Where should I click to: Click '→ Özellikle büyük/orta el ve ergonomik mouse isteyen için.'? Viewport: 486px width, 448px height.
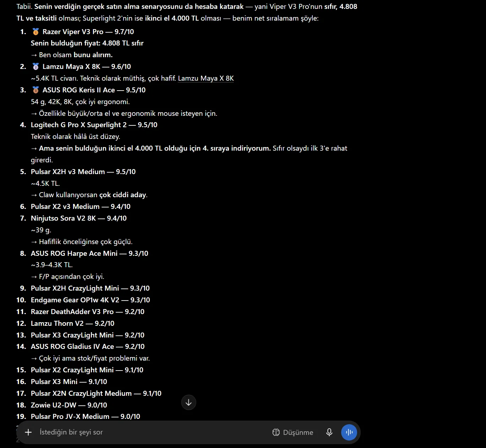124,113
